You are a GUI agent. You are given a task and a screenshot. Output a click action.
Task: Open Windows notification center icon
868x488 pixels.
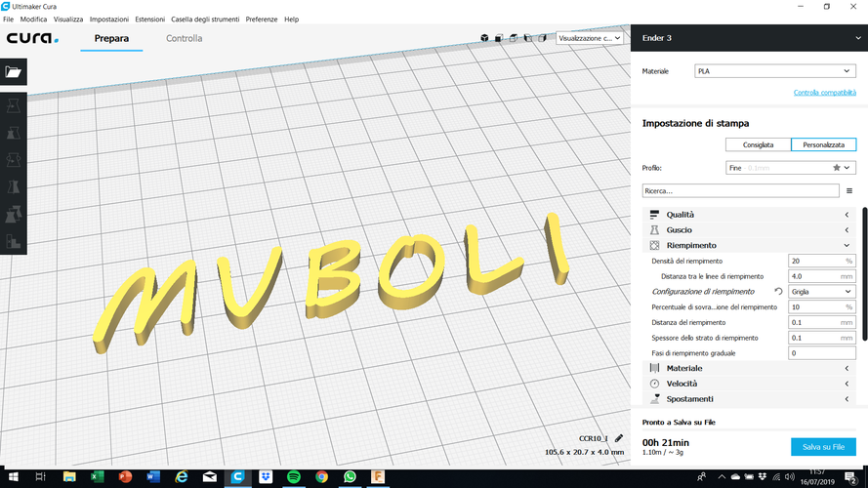tap(850, 477)
